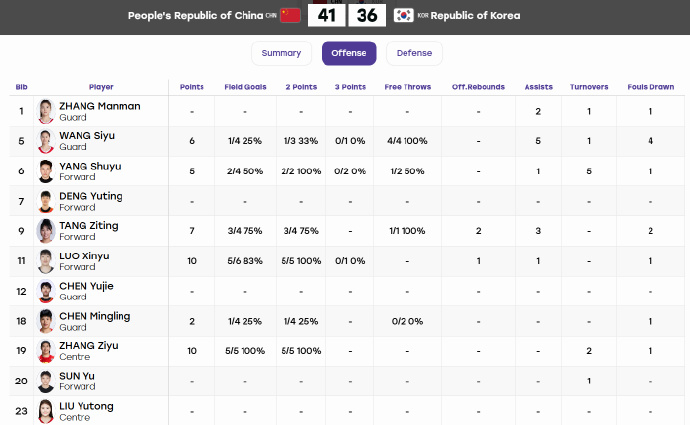Click the Field Goals column header

coord(246,87)
